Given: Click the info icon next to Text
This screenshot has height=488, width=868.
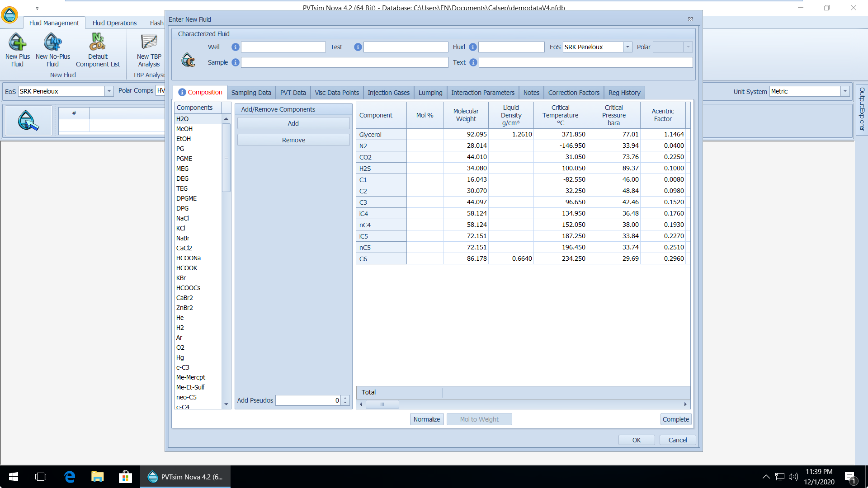Looking at the screenshot, I should (x=473, y=62).
